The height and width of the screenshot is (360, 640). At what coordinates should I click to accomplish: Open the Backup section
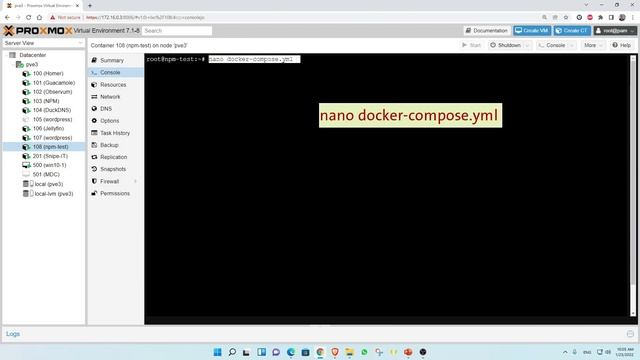109,145
